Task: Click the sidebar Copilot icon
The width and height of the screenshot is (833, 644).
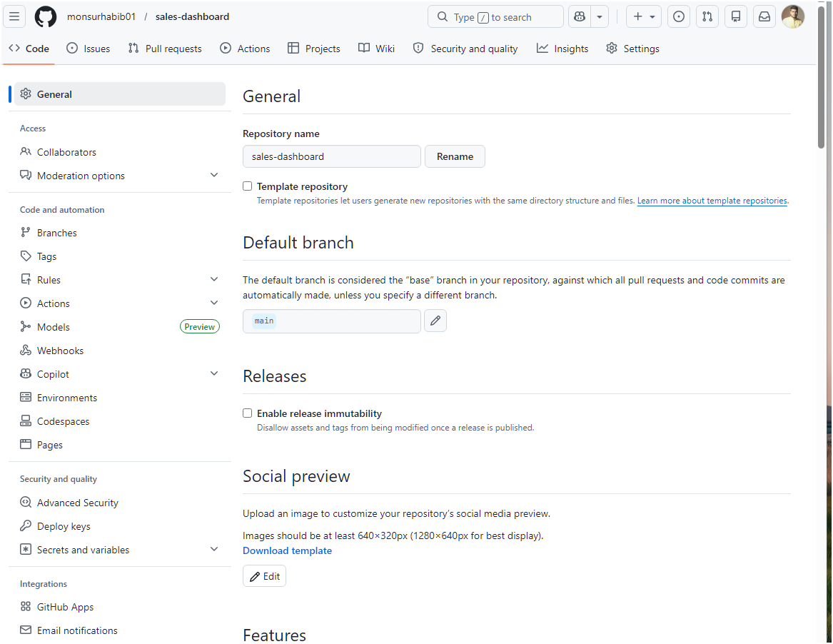Action: click(x=26, y=373)
